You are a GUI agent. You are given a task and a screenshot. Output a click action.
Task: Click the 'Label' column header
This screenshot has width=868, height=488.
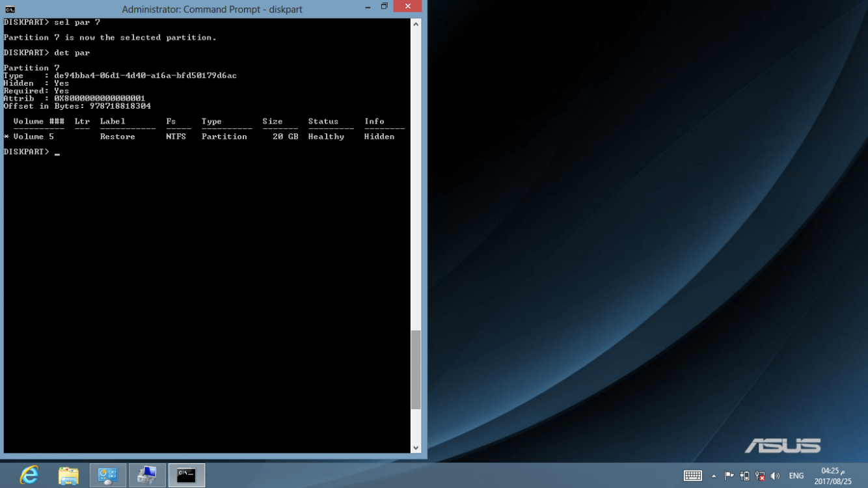click(113, 122)
